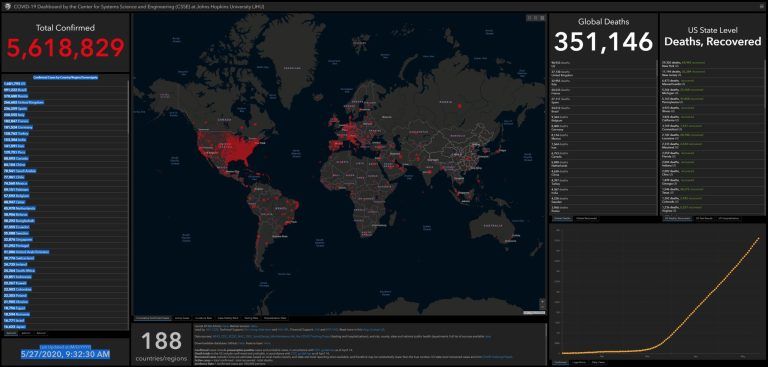The image size is (768, 367).
Task: Open the US Tested Results tab
Action: click(705, 219)
